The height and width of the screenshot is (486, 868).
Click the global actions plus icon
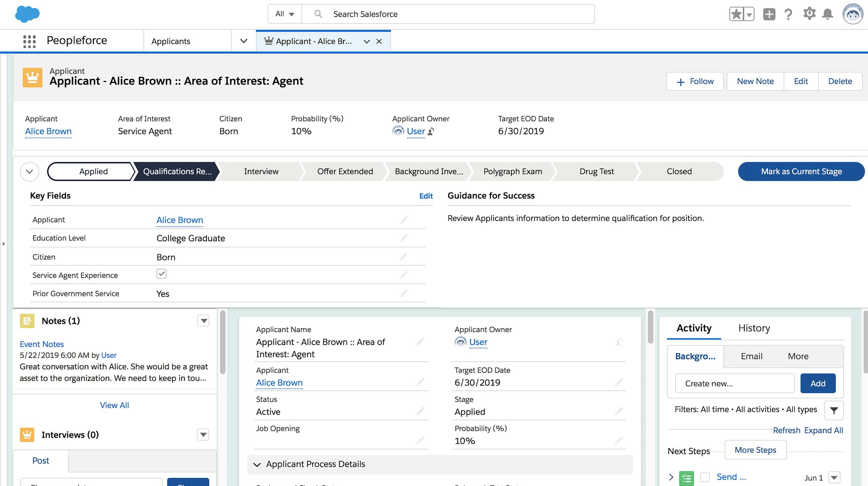[769, 14]
